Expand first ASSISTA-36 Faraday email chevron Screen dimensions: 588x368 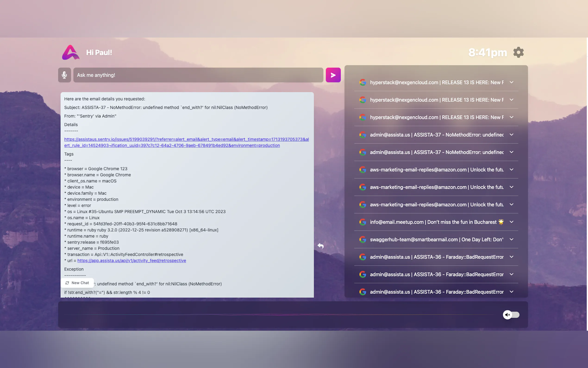pos(511,257)
